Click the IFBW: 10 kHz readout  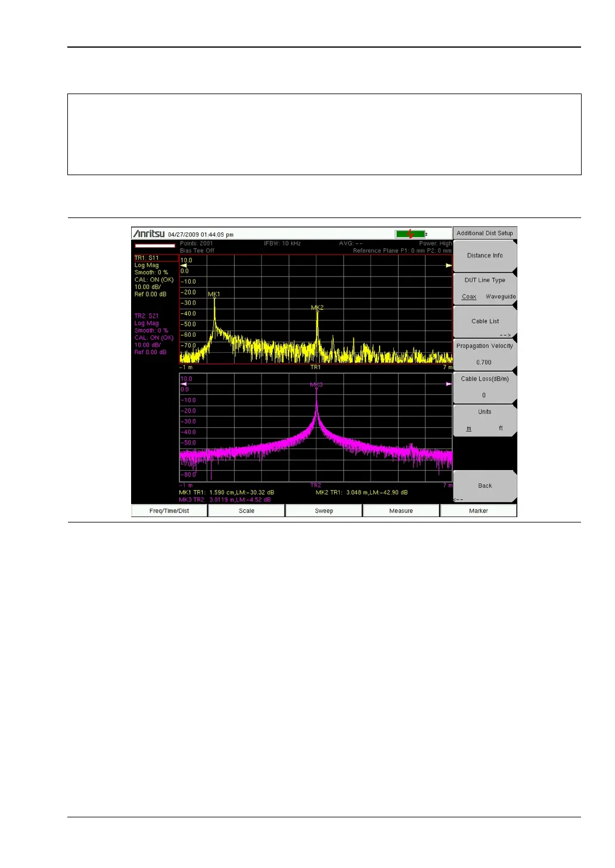click(282, 244)
